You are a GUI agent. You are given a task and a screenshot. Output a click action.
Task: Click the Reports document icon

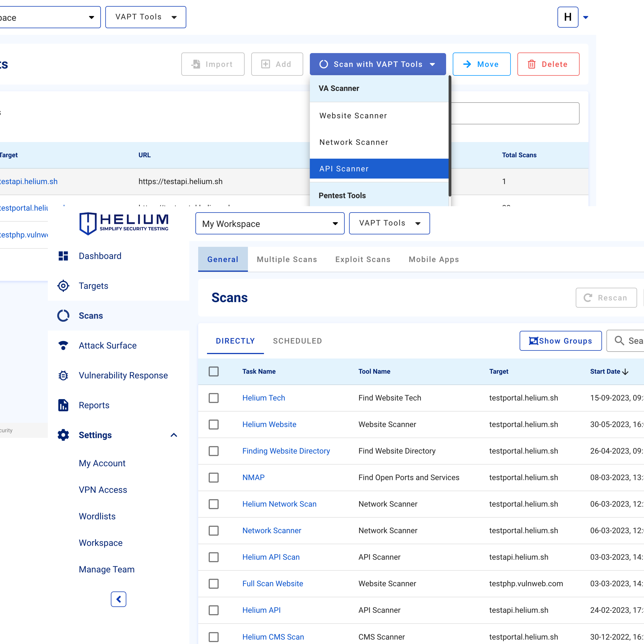coord(63,405)
